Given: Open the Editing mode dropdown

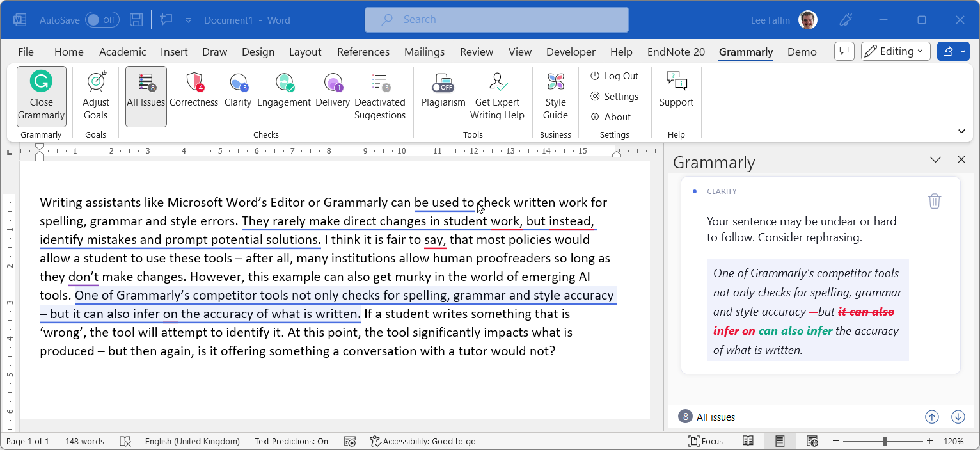Looking at the screenshot, I should [895, 51].
